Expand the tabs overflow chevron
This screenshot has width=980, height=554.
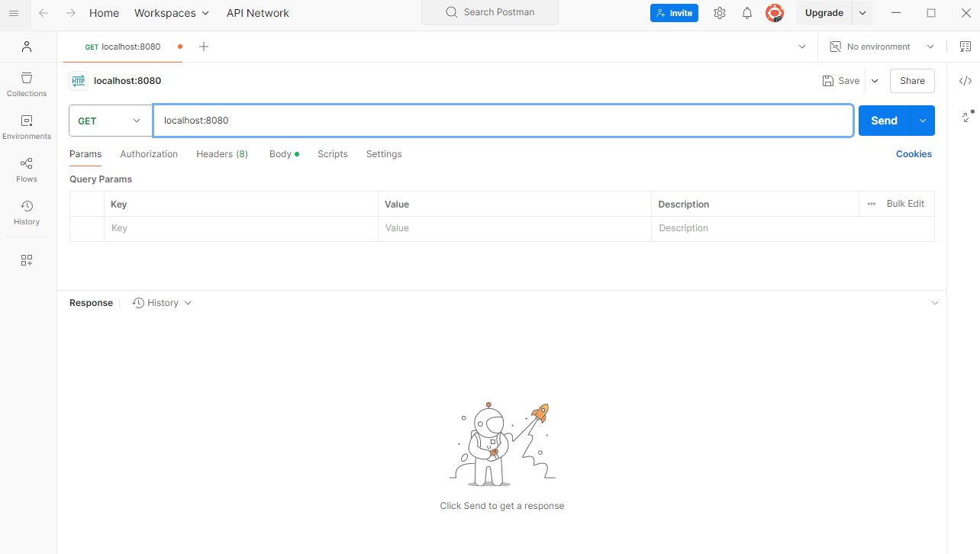802,47
